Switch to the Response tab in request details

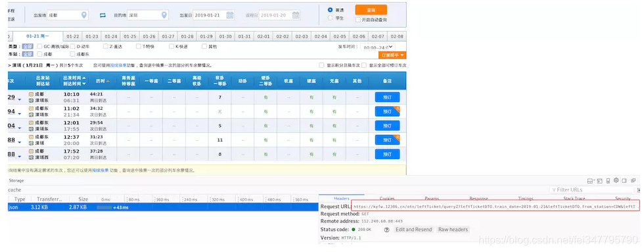pyautogui.click(x=478, y=199)
